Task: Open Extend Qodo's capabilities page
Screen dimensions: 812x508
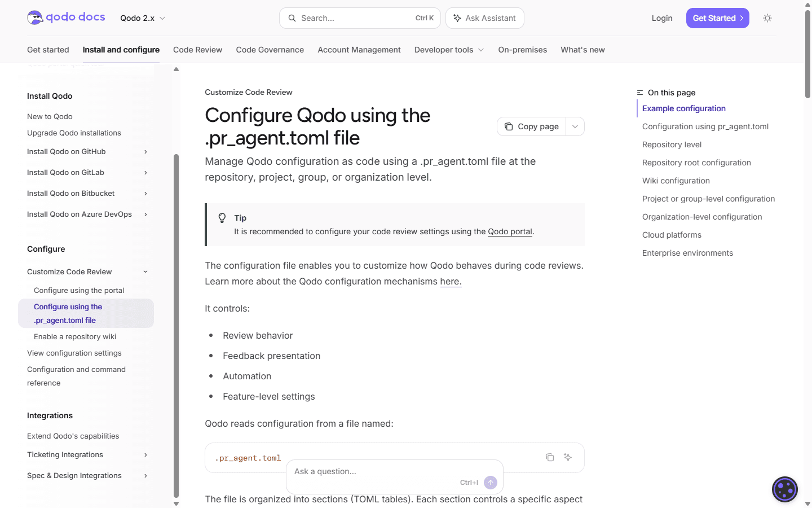Action: click(73, 436)
